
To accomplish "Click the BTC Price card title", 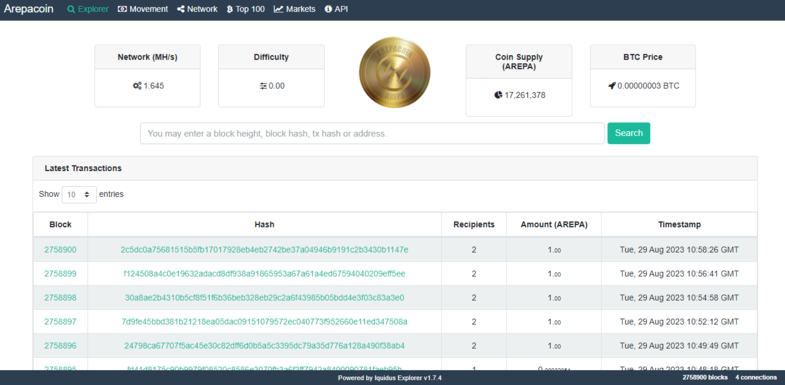I will [x=643, y=57].
